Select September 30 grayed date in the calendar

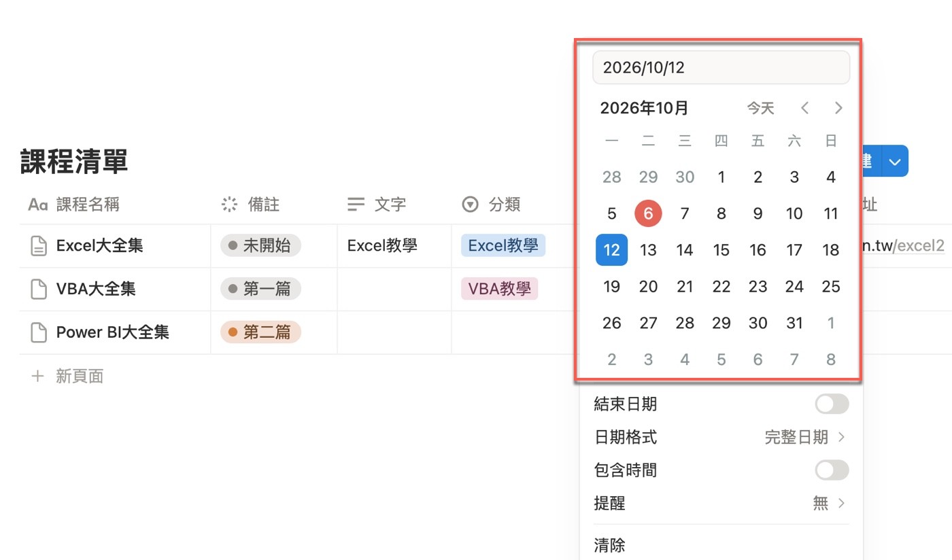pyautogui.click(x=685, y=177)
